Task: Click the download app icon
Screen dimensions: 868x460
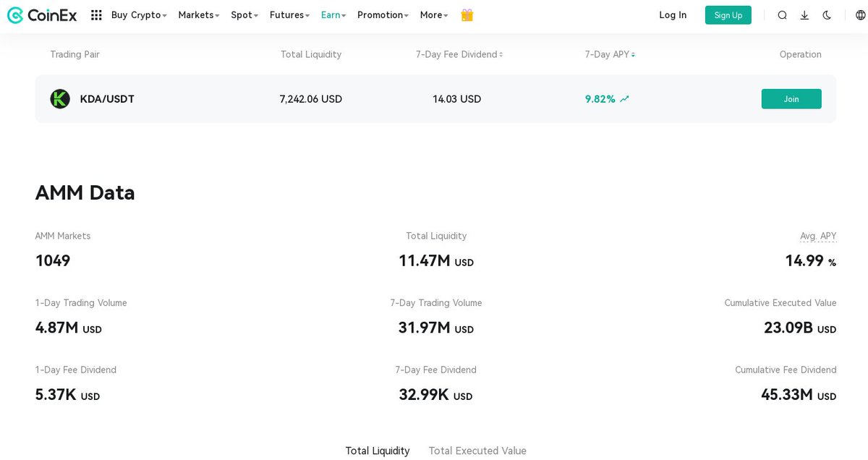Action: click(804, 15)
